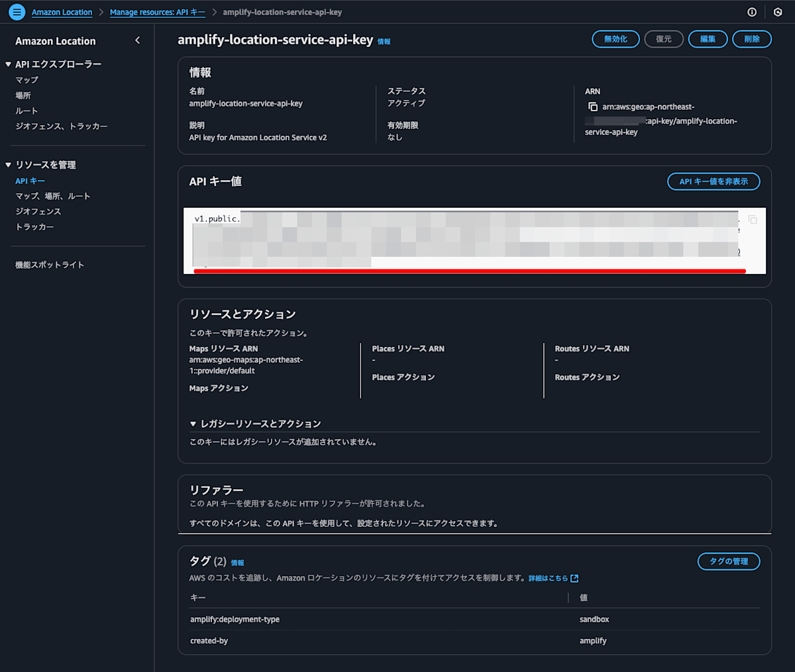Viewport: 795px width, 672px height.
Task: Go to Manage resources: API キー breadcrumb
Action: [x=158, y=12]
